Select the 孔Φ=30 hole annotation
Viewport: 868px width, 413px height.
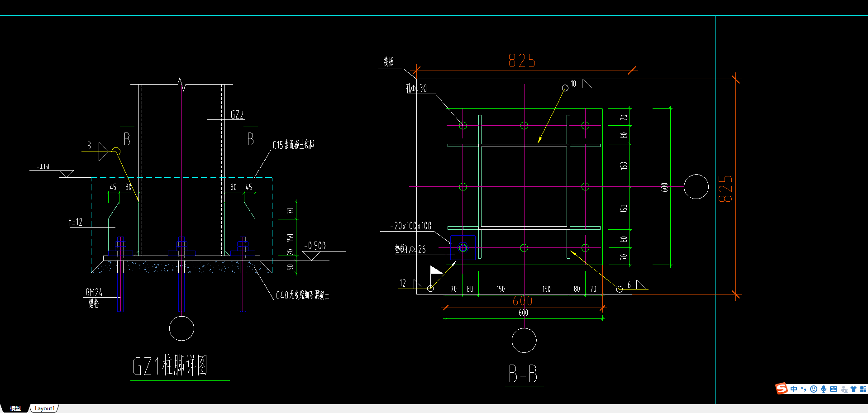[x=416, y=88]
